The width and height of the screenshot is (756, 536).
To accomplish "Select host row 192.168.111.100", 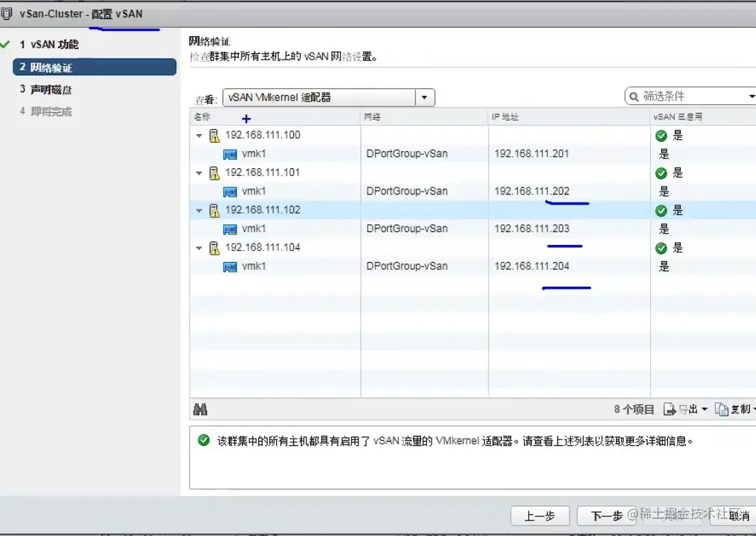I will 473,136.
